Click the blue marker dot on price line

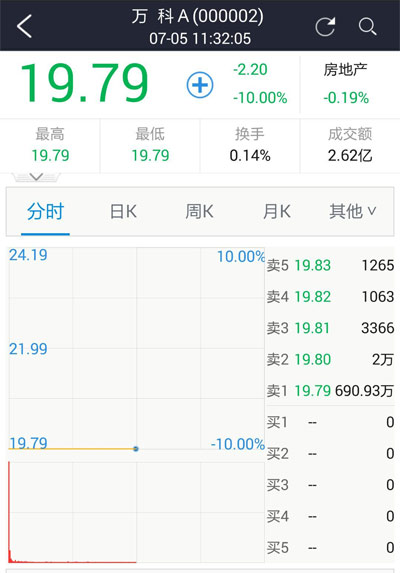136,448
